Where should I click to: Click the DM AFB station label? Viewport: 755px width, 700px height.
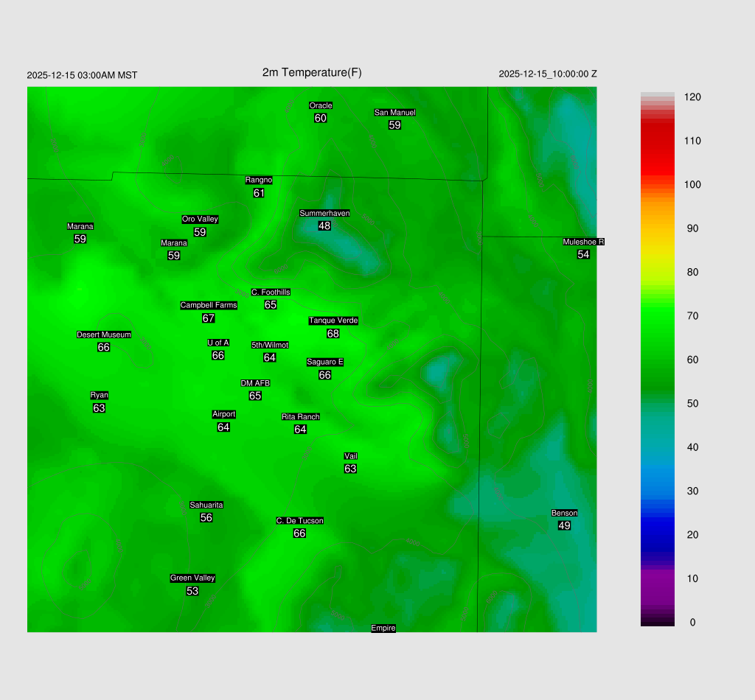pyautogui.click(x=255, y=384)
